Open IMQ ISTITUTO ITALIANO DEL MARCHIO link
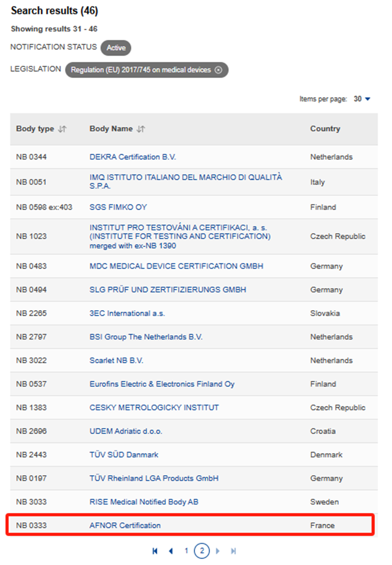This screenshot has height=565, width=392. click(x=186, y=182)
